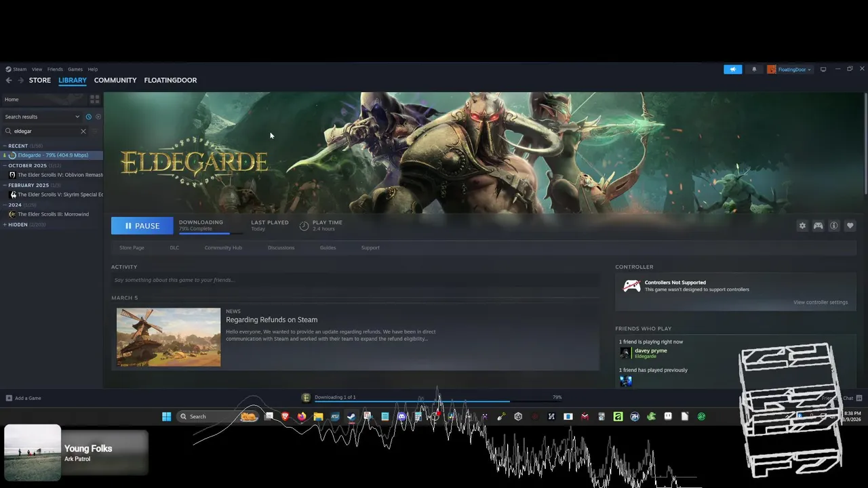Open the Friends menu
Screen dimensions: 868x488
(55, 69)
